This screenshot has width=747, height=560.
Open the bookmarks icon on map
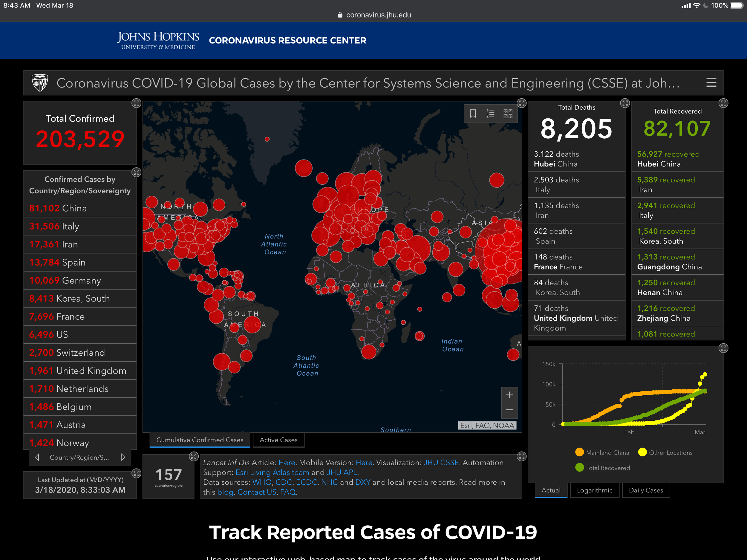pos(473,114)
